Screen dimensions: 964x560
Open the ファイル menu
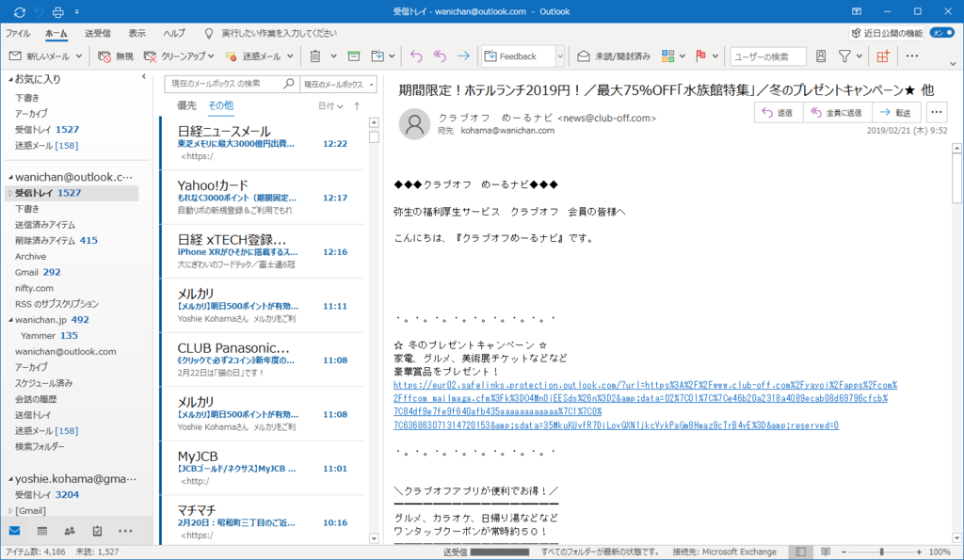(x=18, y=33)
